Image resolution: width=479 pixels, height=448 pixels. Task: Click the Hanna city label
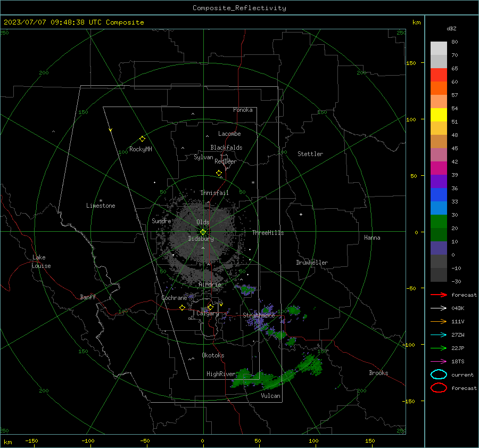coord(372,238)
